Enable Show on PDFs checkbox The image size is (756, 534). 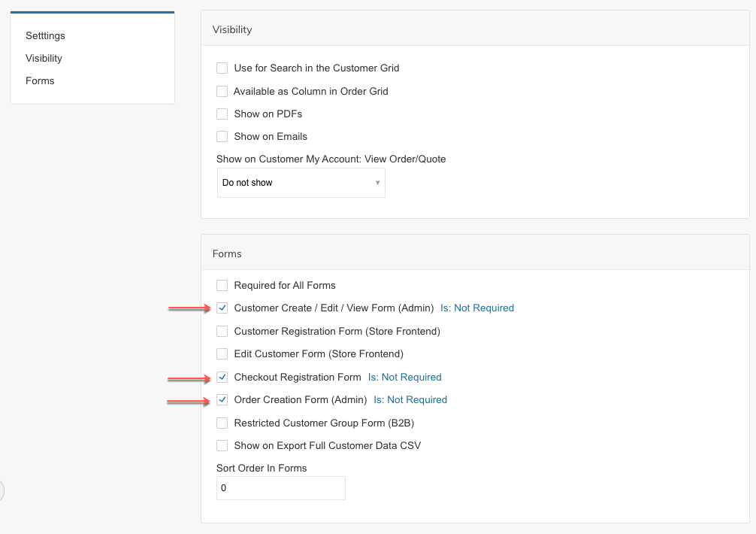pyautogui.click(x=222, y=114)
